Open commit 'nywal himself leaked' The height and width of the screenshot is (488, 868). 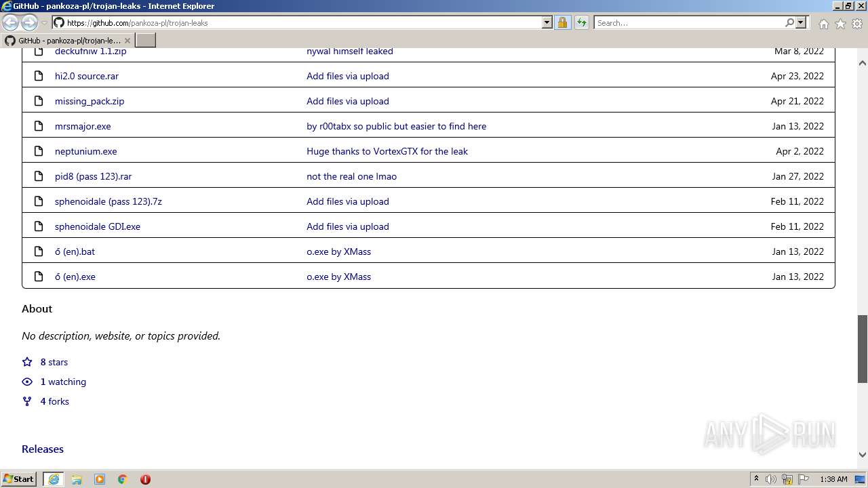[x=350, y=52]
